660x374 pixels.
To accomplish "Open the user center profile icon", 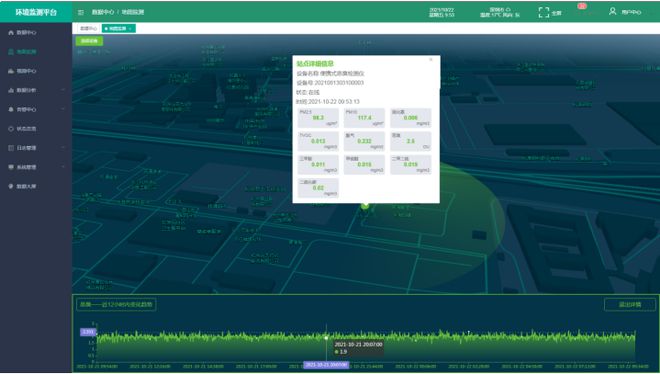I will point(612,12).
